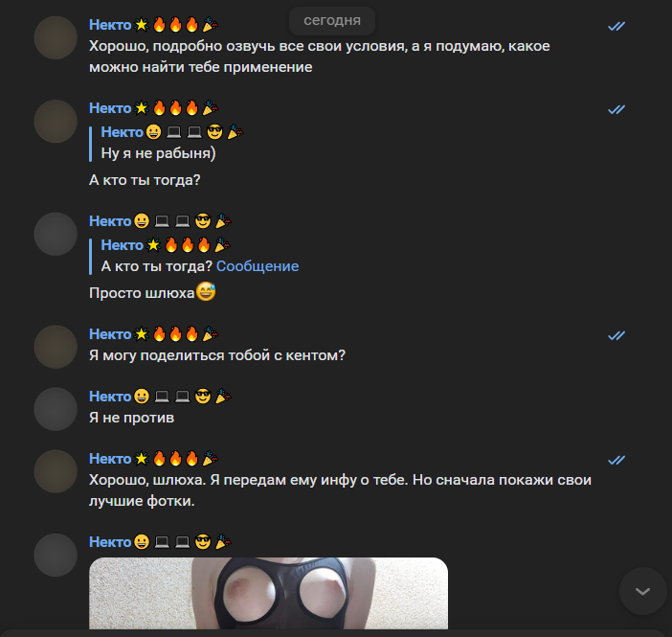Click avatar beside "Я могу поделиться" message
672x637 pixels.
pyautogui.click(x=56, y=347)
